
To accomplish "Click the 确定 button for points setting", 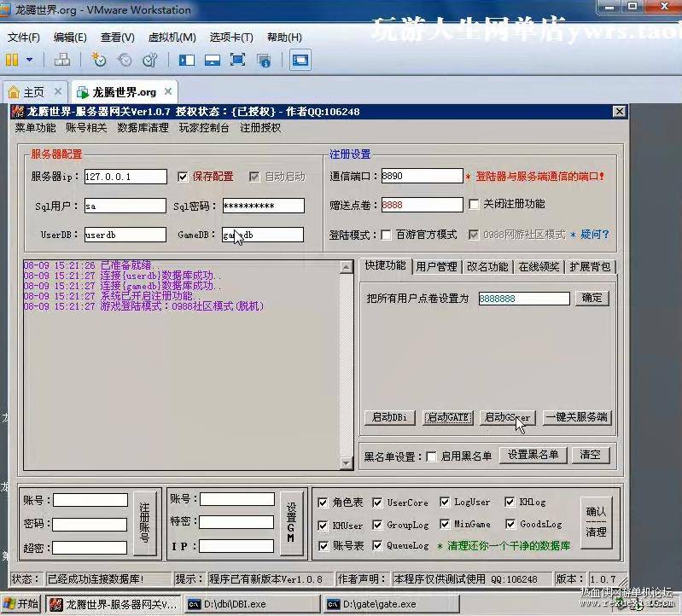I will pyautogui.click(x=592, y=298).
